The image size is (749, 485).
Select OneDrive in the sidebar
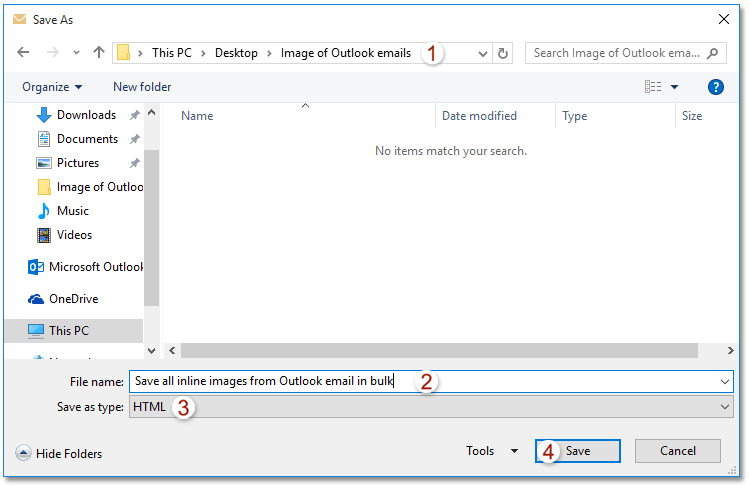pos(63,299)
